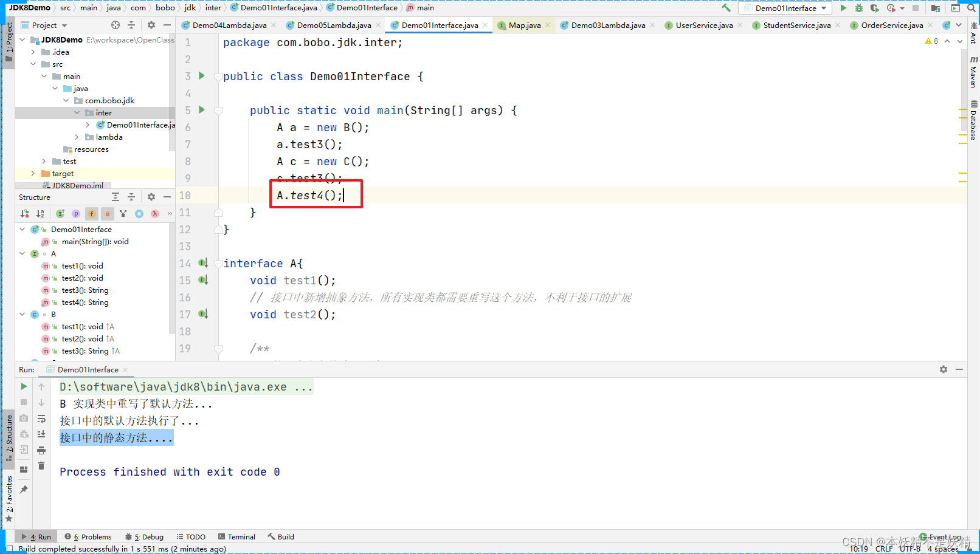
Task: Close the OrderService.java tab
Action: 930,25
